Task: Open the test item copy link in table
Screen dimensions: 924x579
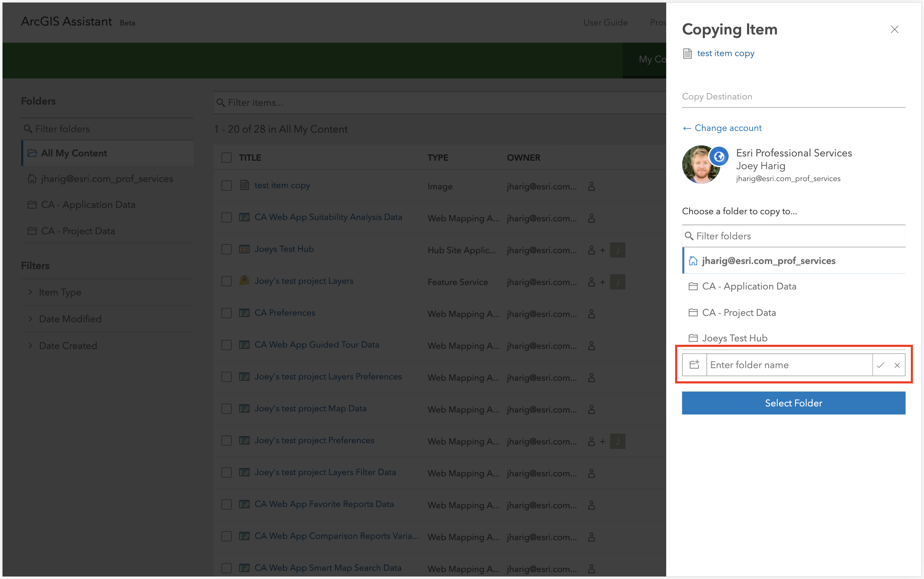Action: (282, 185)
